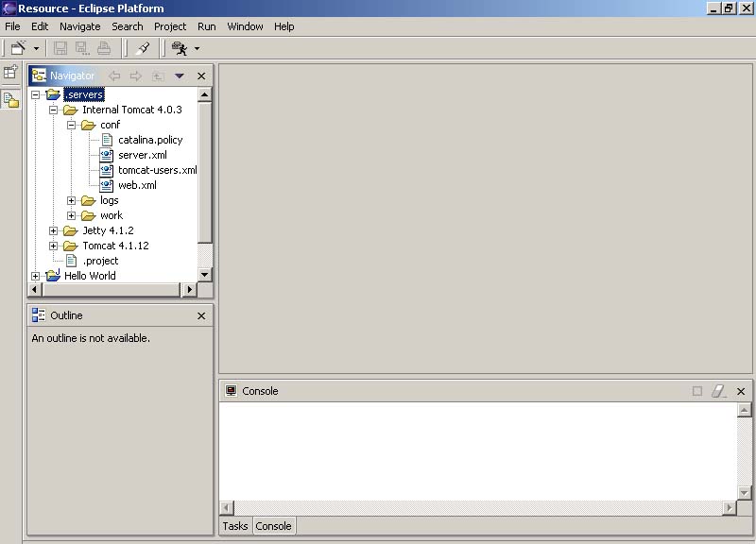Close the Navigator view
Screen dimensions: 756x544
[201, 76]
